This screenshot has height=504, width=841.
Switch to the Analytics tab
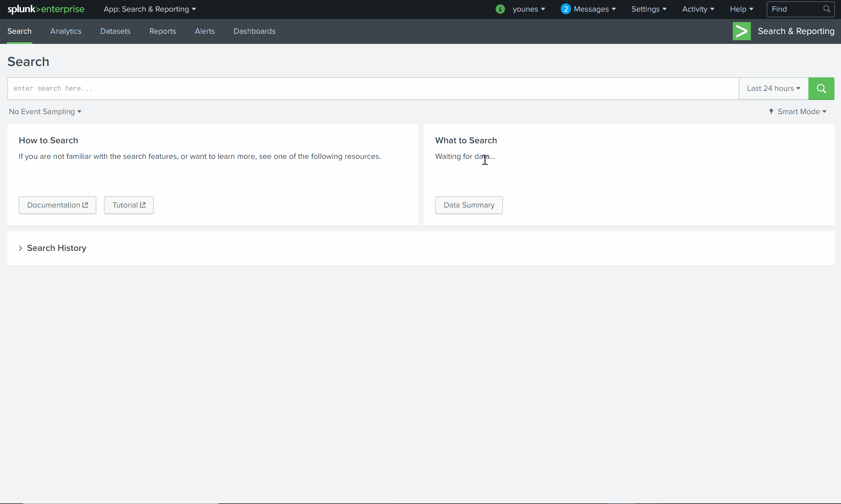coord(65,31)
